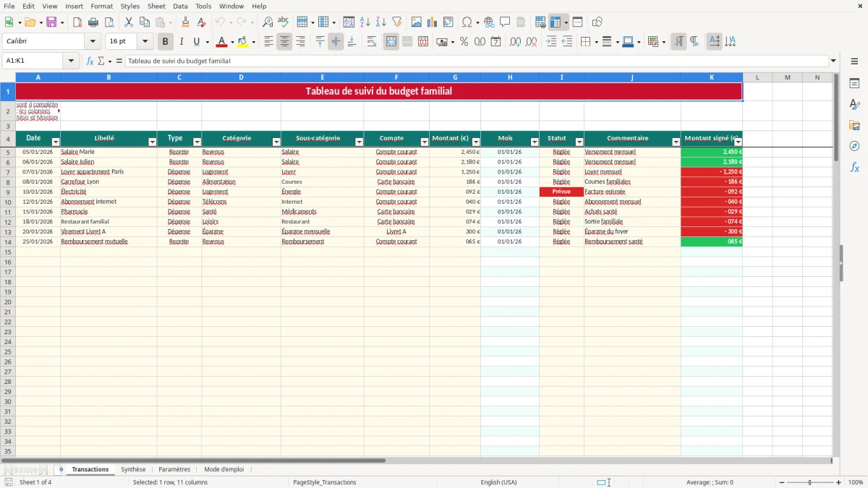Click the Sum sigma icon

101,61
